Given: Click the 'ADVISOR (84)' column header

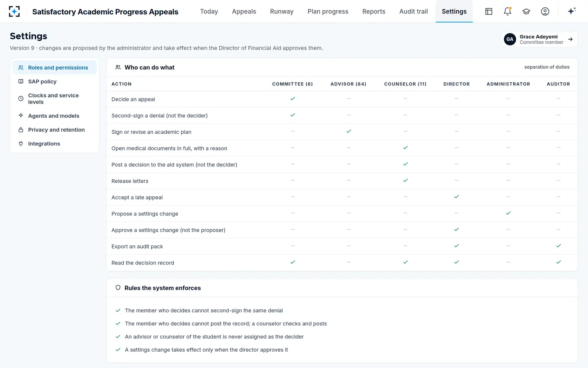Looking at the screenshot, I should pos(348,84).
